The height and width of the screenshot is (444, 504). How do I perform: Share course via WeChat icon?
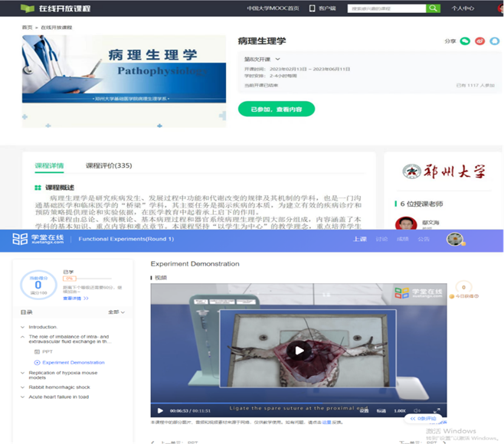click(465, 41)
